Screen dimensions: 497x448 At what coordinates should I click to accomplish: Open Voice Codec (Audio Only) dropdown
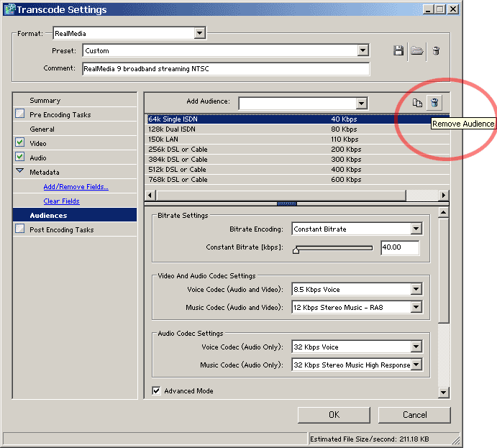[x=416, y=347]
